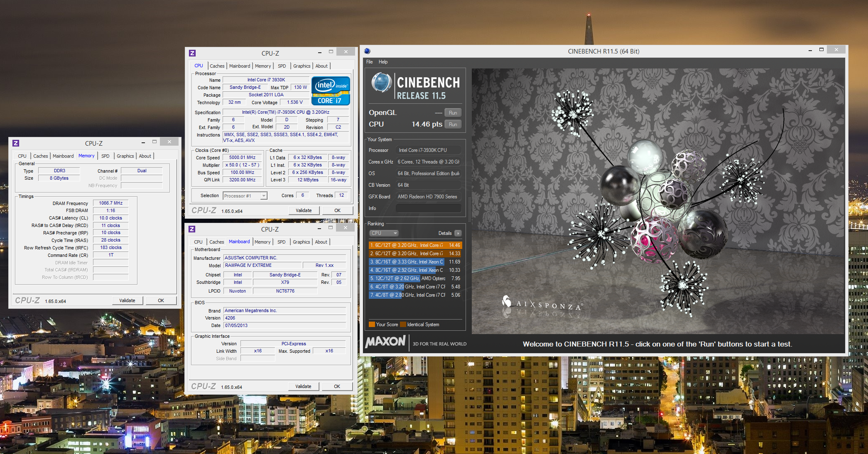Image resolution: width=868 pixels, height=454 pixels.
Task: Click the Processor field Intel Core i7-3930K CPU
Action: point(428,150)
